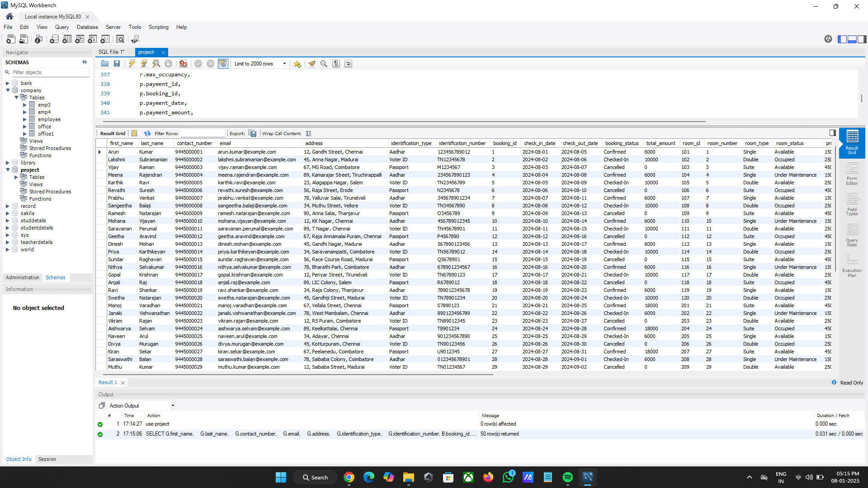
Task: Open Action Output dropdown
Action: pyautogui.click(x=173, y=406)
